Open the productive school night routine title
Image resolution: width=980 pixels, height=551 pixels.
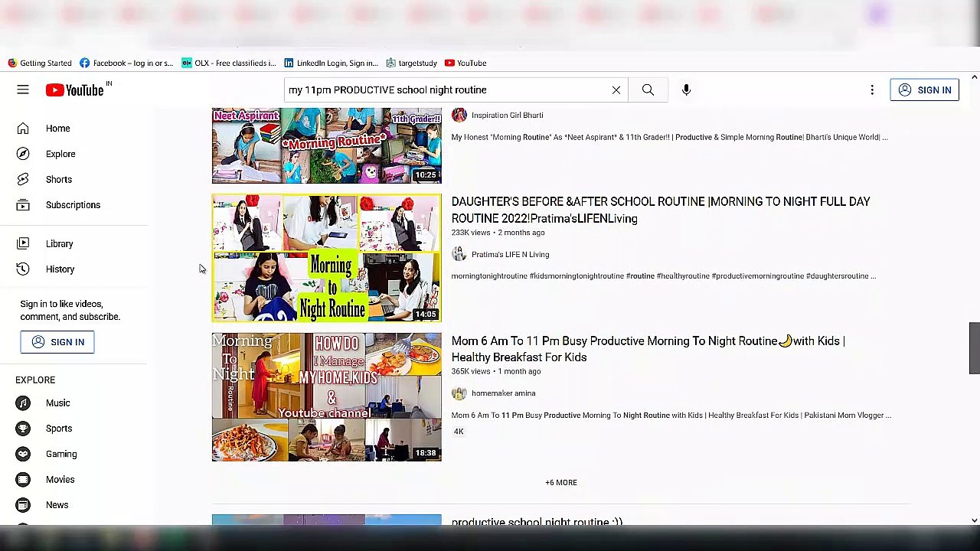tap(537, 522)
